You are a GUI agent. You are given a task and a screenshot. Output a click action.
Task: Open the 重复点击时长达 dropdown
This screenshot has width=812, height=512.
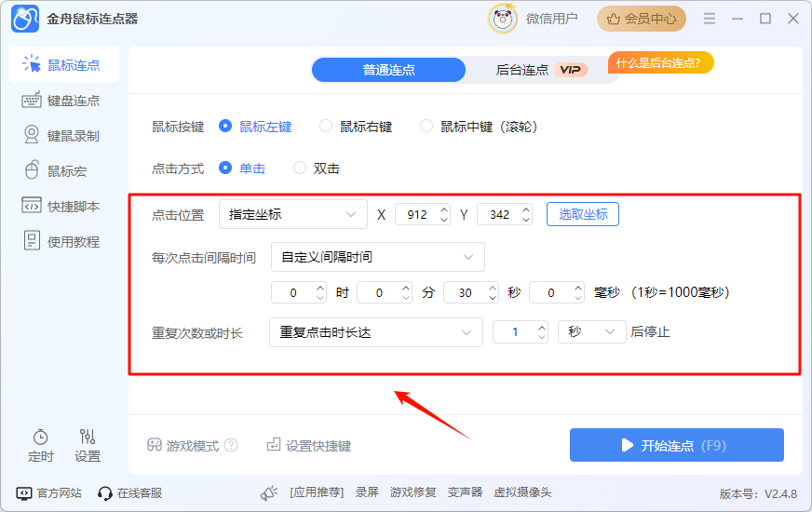click(376, 332)
